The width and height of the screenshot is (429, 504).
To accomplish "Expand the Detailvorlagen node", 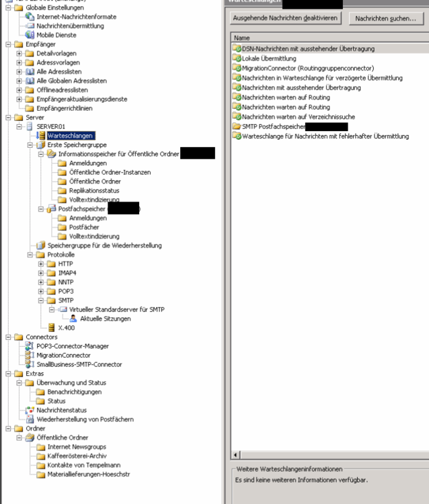I will tap(19, 53).
